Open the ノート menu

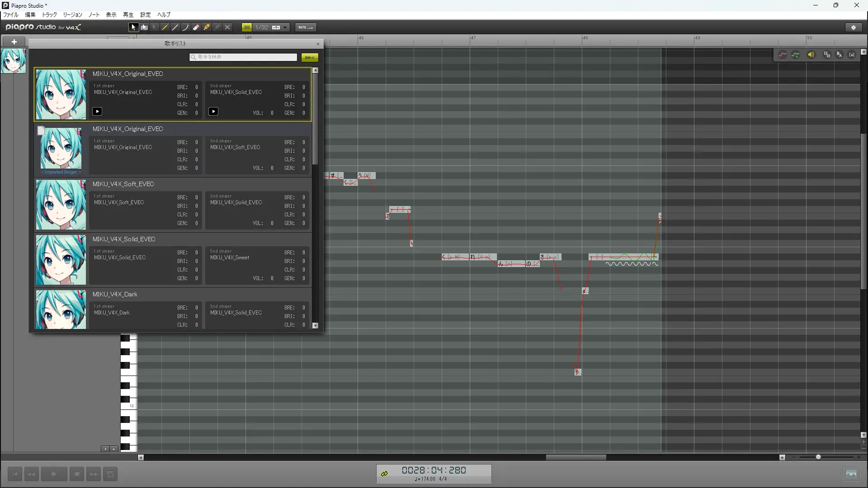[x=94, y=15]
